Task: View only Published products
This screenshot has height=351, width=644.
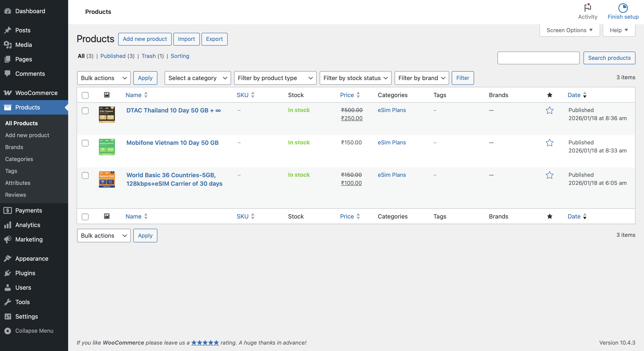Action: pos(113,56)
